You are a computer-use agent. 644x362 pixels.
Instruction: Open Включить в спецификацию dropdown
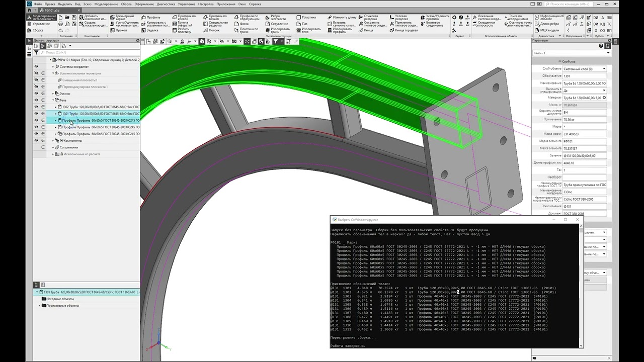(585, 90)
